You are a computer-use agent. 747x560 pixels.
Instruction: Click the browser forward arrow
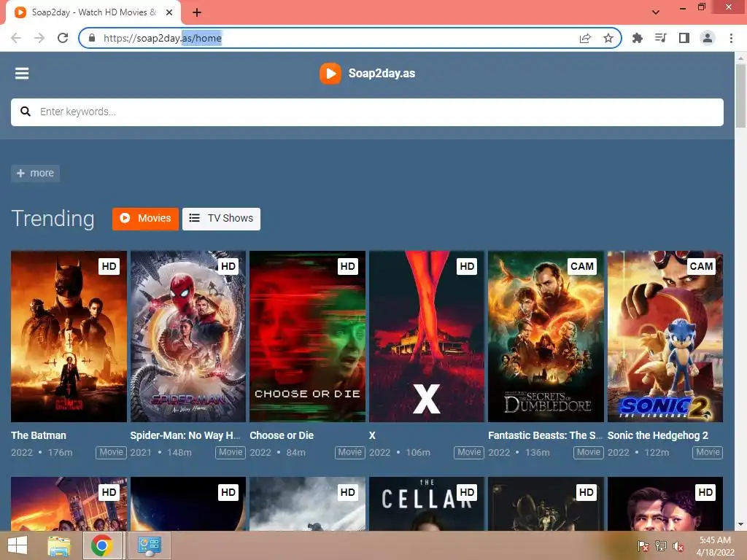click(x=39, y=38)
